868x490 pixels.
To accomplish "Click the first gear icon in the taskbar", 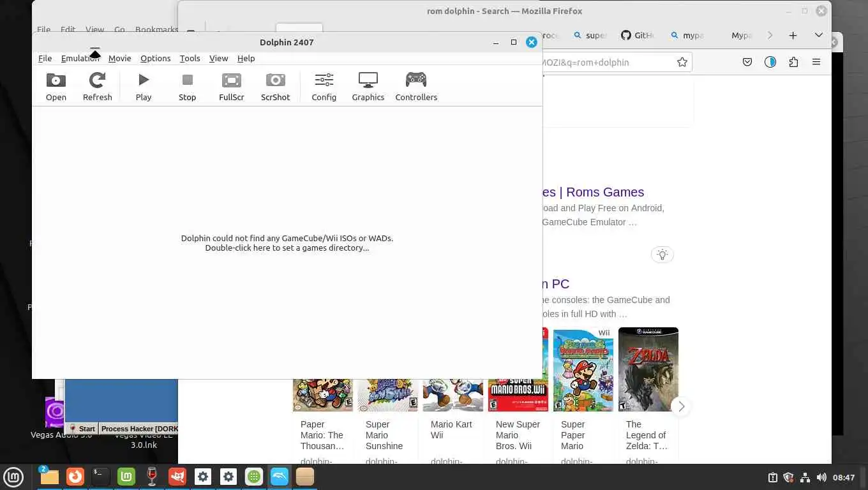I will pos(203,477).
